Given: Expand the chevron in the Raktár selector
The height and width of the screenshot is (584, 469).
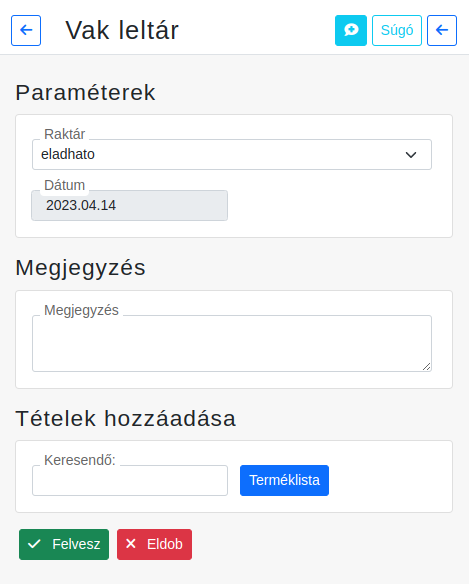Looking at the screenshot, I should [x=411, y=155].
